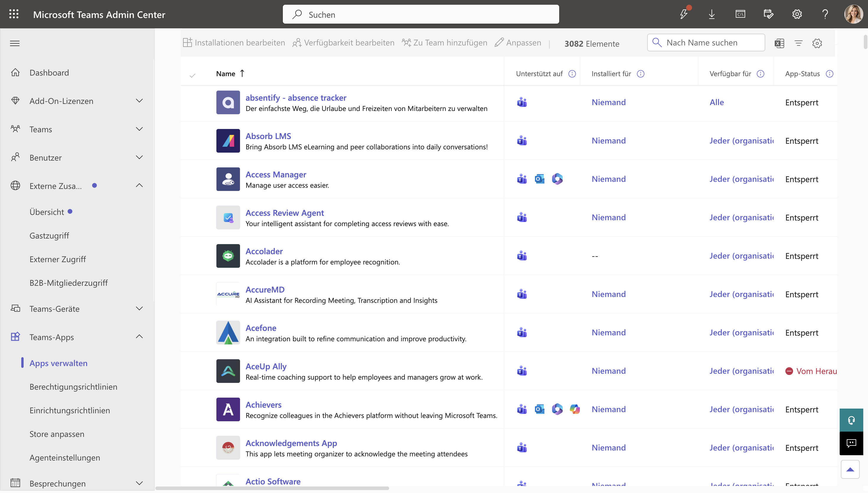Viewport: 868px width, 493px height.
Task: Click the Anpassen toolbar button
Action: [518, 43]
